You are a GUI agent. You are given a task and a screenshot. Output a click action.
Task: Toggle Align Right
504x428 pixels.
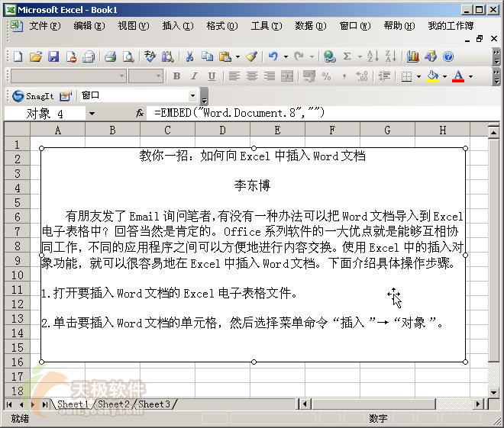pyautogui.click(x=270, y=76)
